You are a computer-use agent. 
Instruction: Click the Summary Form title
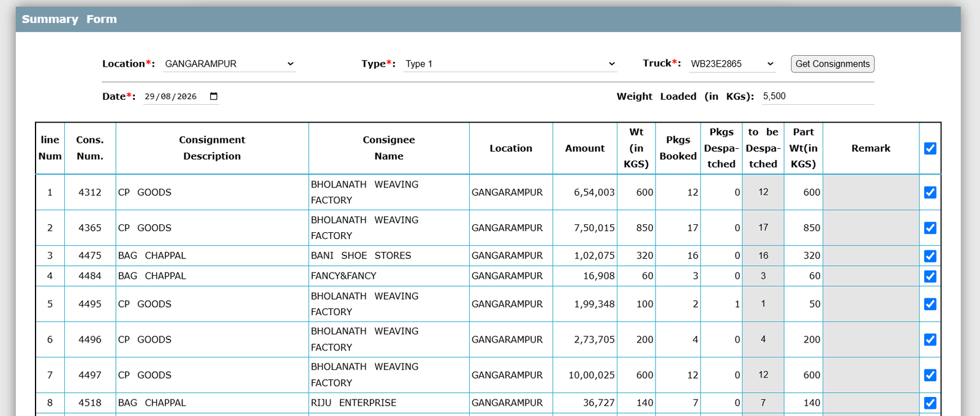69,19
